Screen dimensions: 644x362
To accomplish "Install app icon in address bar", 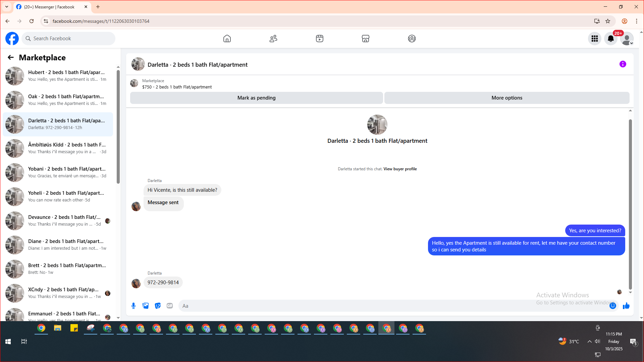I will point(597,21).
